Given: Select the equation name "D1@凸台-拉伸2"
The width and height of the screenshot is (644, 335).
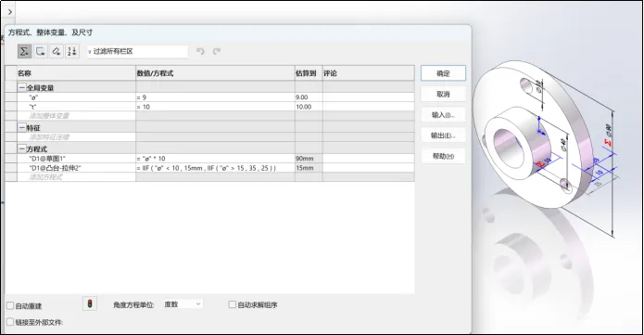Looking at the screenshot, I should 76,168.
